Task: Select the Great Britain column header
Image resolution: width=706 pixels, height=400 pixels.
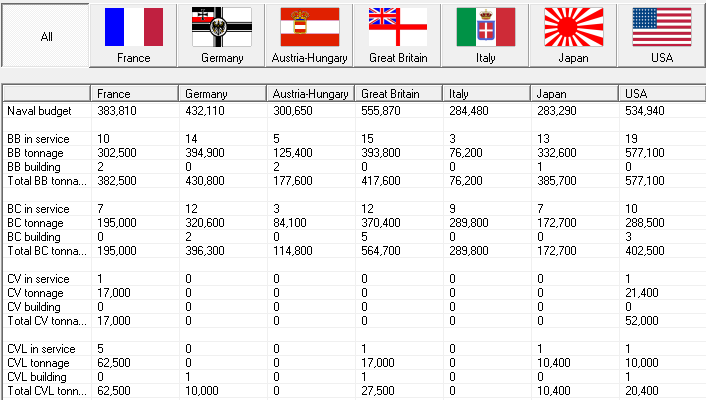Action: (x=399, y=93)
